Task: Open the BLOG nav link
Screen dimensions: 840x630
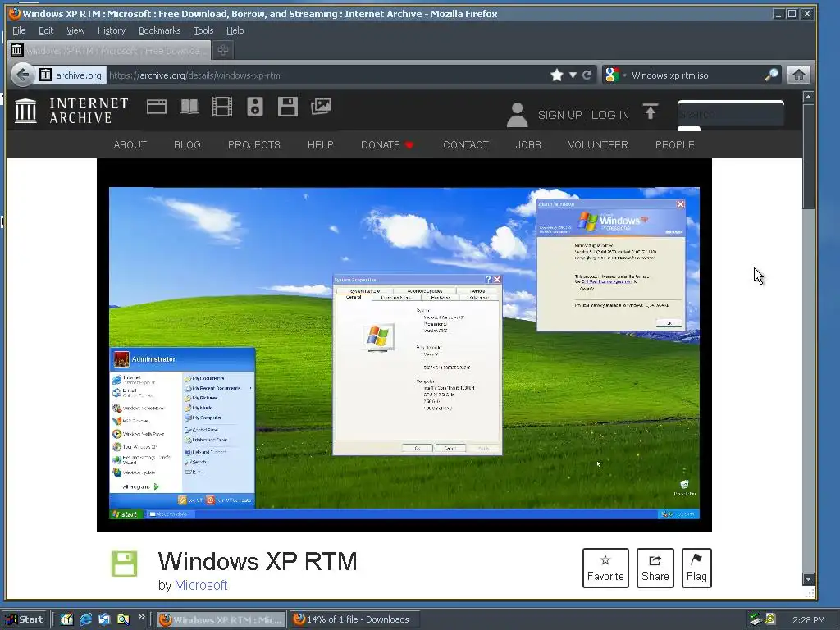Action: [188, 145]
